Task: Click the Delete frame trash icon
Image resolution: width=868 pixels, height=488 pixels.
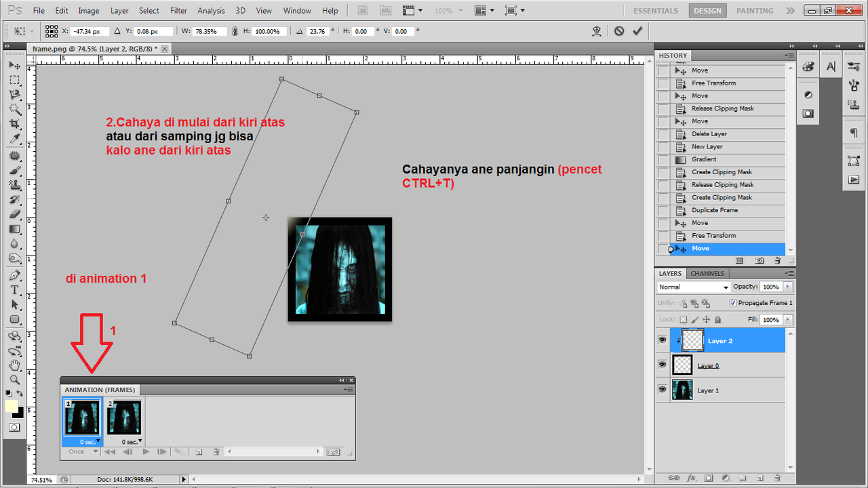Action: pos(216,451)
